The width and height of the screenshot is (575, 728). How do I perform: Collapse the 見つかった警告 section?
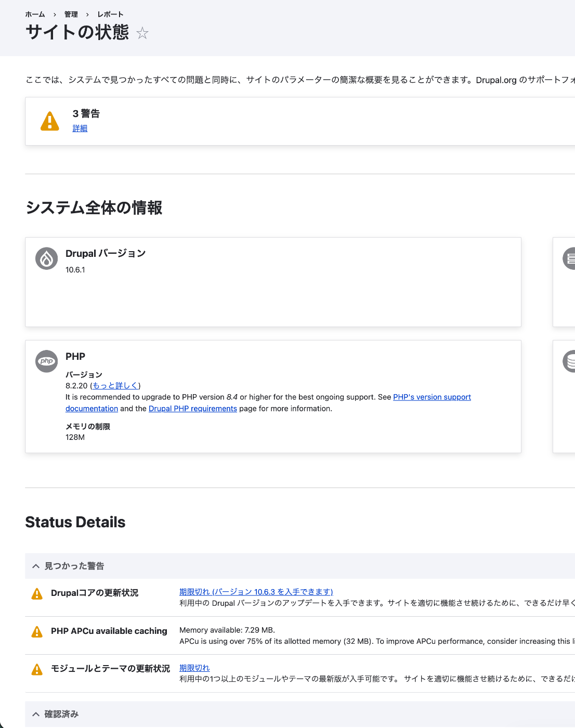300,566
